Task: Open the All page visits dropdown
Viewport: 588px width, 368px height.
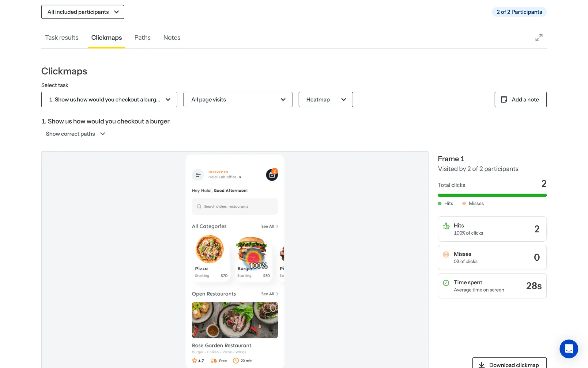Action: click(238, 99)
